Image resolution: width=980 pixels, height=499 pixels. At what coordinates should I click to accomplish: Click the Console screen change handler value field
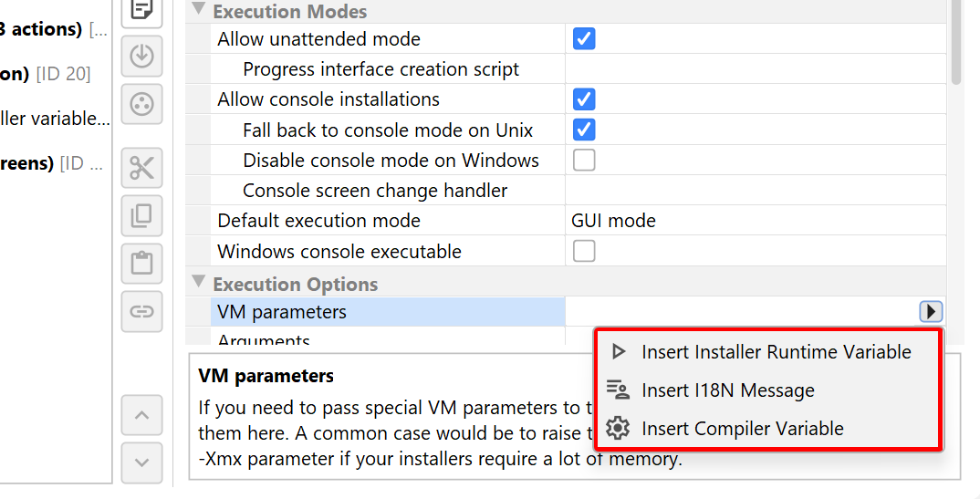[754, 191]
